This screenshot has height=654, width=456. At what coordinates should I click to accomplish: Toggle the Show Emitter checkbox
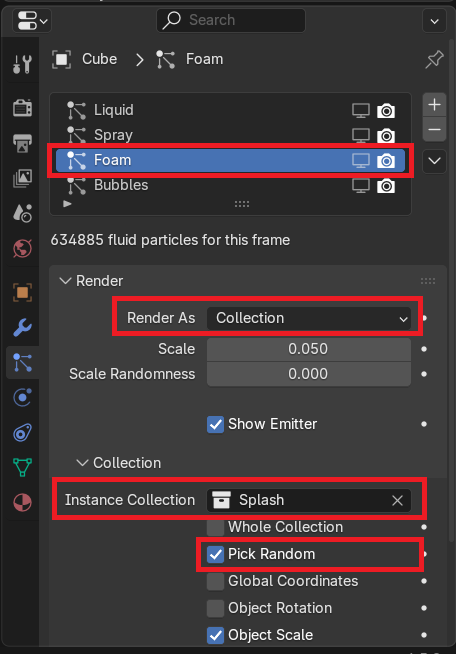pos(215,425)
